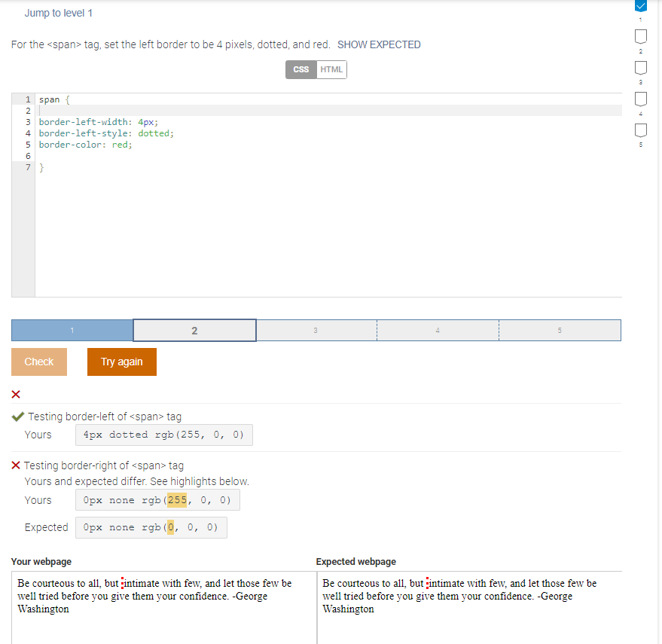662x644 pixels.
Task: Click the Try again button
Action: pos(121,362)
